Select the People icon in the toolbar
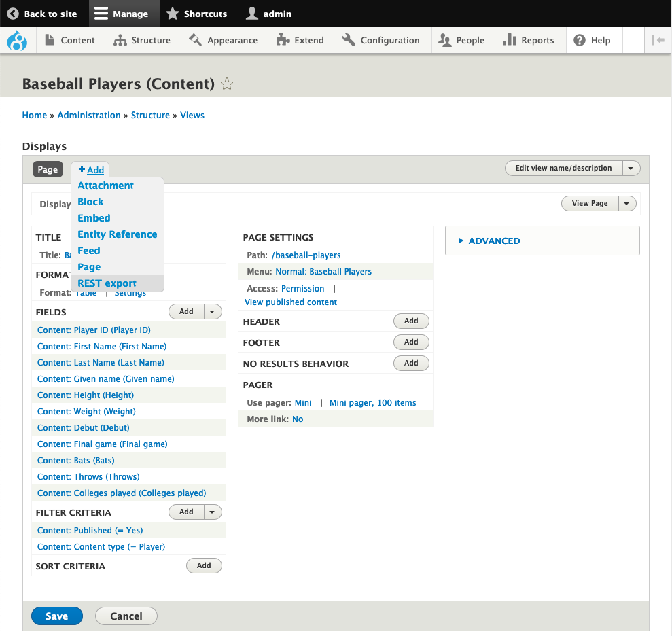 [444, 40]
